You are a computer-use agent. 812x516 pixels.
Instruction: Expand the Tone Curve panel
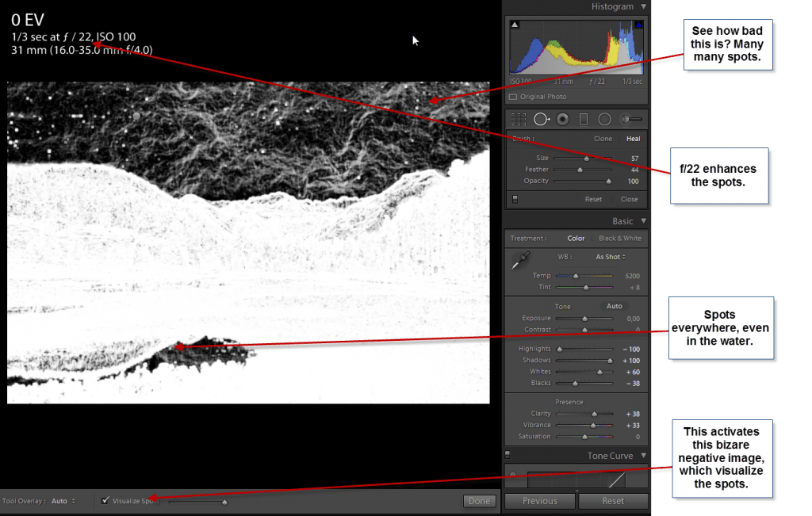pos(644,455)
